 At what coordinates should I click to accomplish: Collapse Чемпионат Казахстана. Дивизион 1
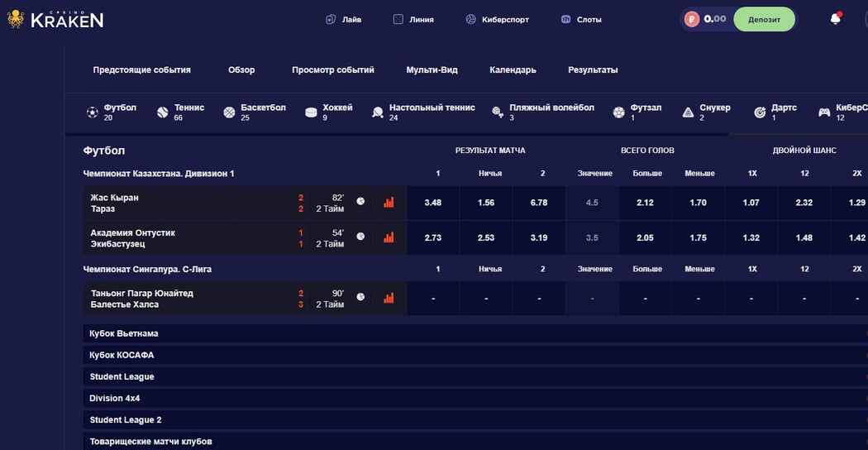[159, 174]
